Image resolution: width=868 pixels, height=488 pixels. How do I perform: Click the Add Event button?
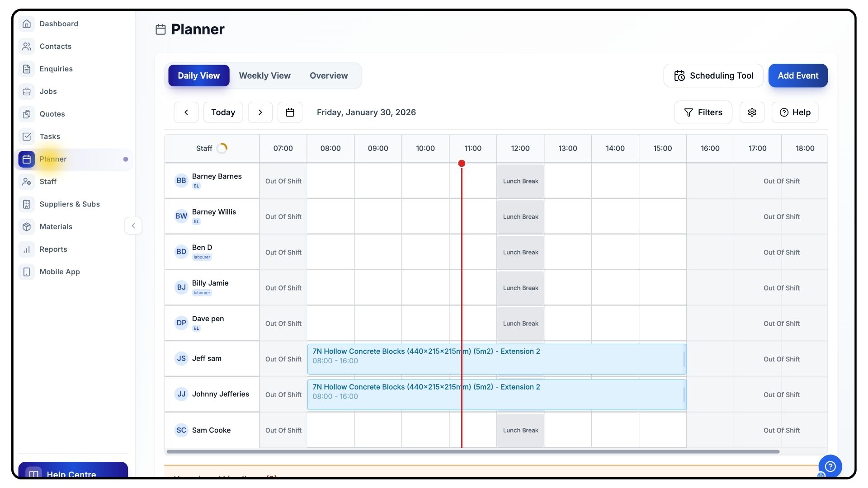pyautogui.click(x=797, y=75)
